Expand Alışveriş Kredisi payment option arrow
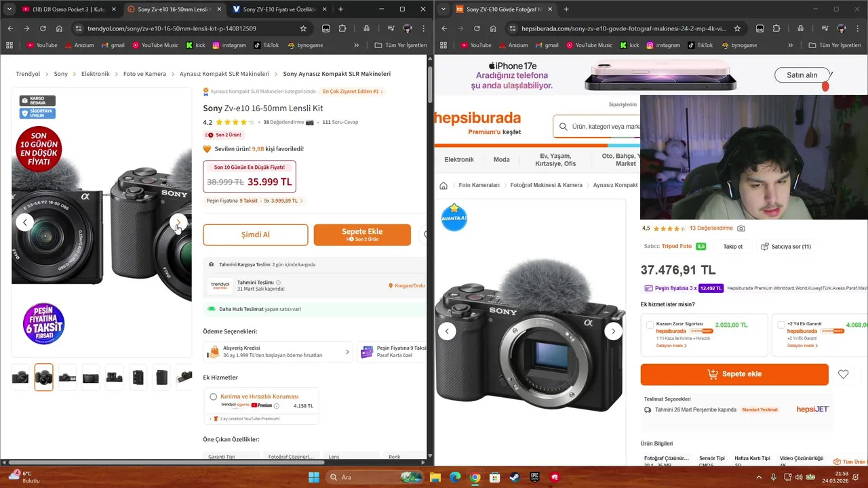Screen dimensions: 868x488 coord(347,352)
